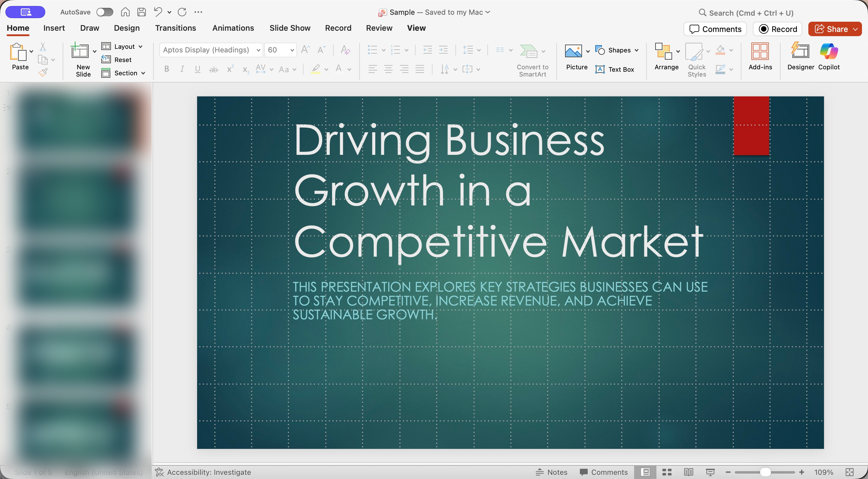Screen dimensions: 868x479
Task: Click the Save icon in title bar
Action: click(x=142, y=12)
